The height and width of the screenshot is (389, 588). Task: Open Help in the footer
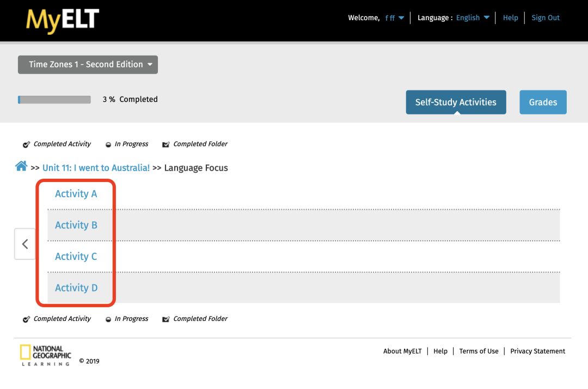click(x=440, y=351)
